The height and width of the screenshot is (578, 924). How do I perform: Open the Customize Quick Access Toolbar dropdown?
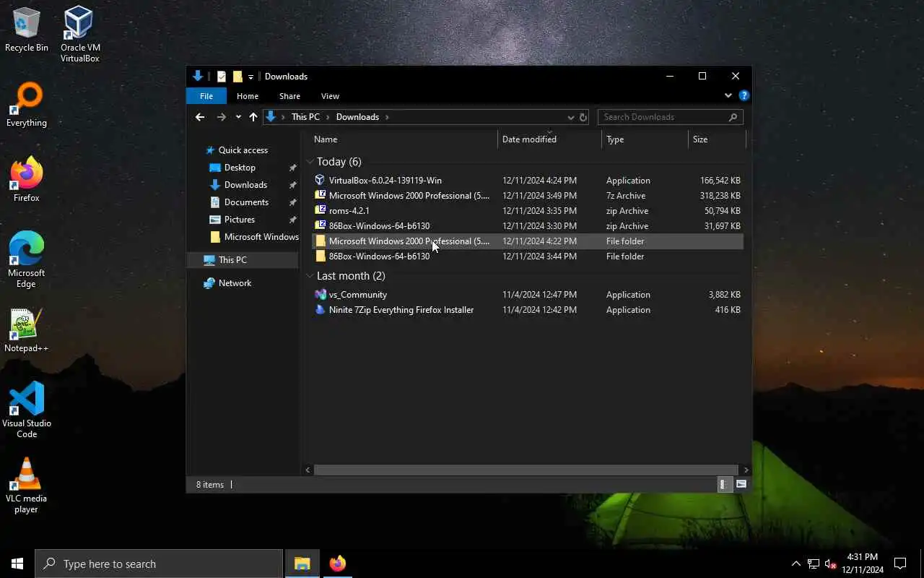[251, 77]
